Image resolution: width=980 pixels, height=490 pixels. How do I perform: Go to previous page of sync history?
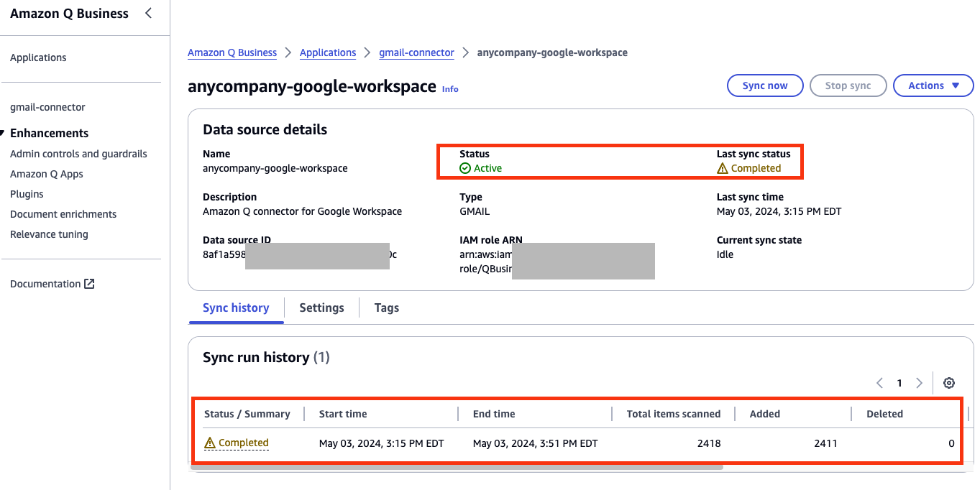(880, 383)
